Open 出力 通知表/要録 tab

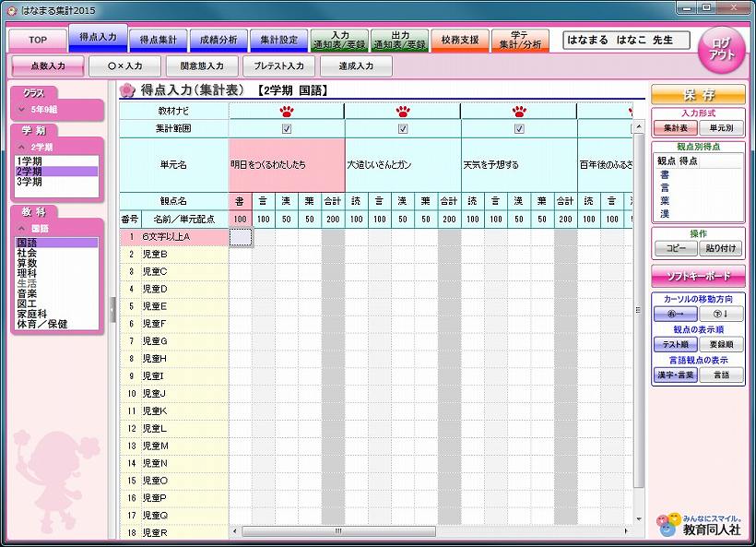400,40
